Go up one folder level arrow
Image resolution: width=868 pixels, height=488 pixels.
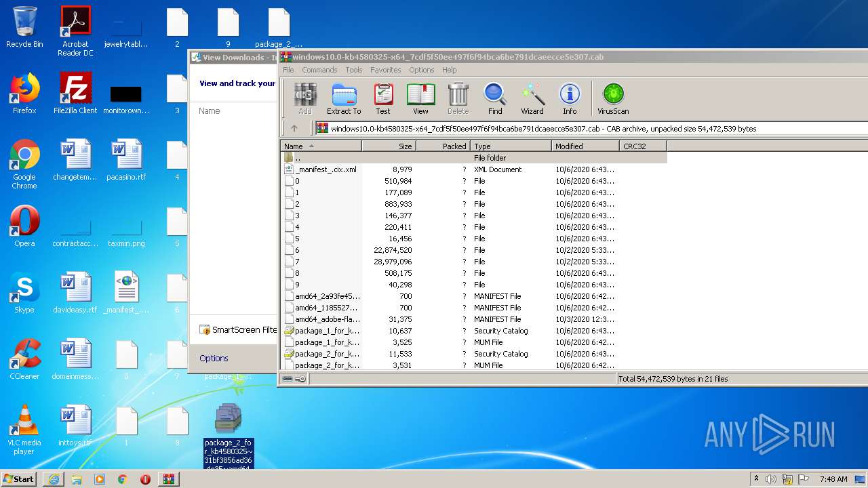(x=294, y=128)
